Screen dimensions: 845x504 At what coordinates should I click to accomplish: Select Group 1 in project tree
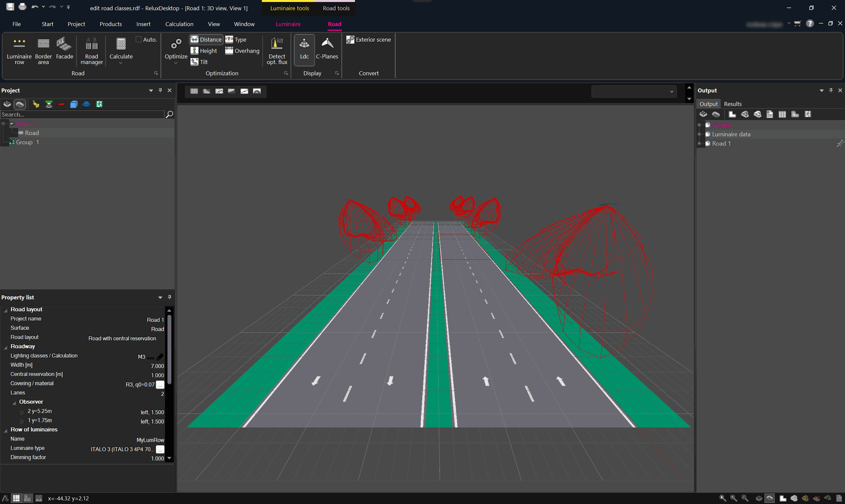tap(27, 142)
